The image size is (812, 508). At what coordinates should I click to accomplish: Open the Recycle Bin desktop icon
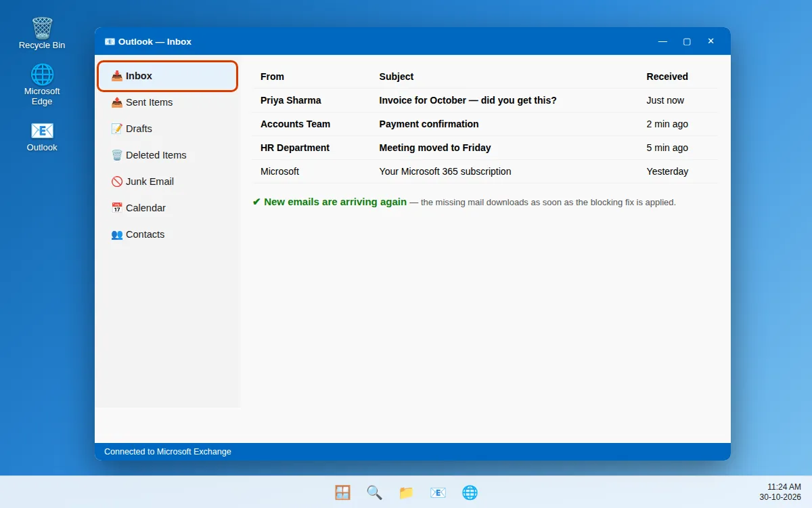click(x=42, y=33)
